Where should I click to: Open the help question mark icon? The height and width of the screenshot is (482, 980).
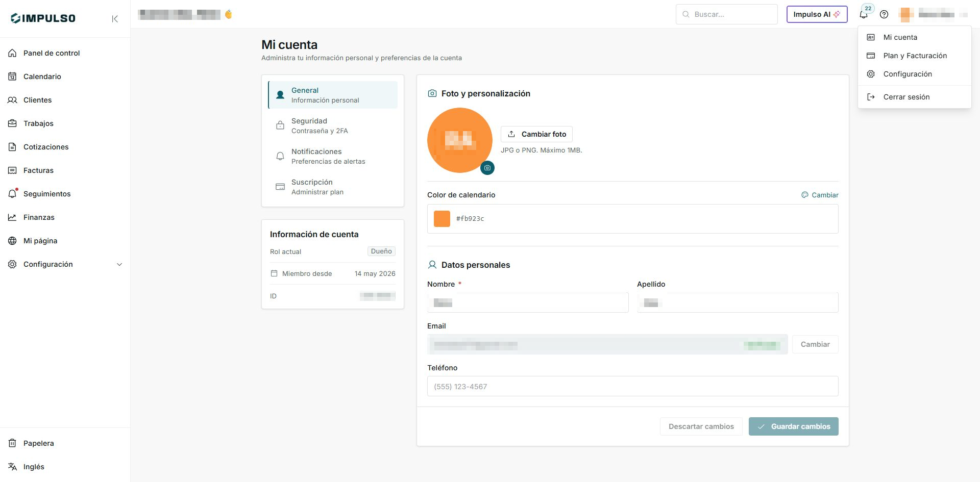click(884, 14)
